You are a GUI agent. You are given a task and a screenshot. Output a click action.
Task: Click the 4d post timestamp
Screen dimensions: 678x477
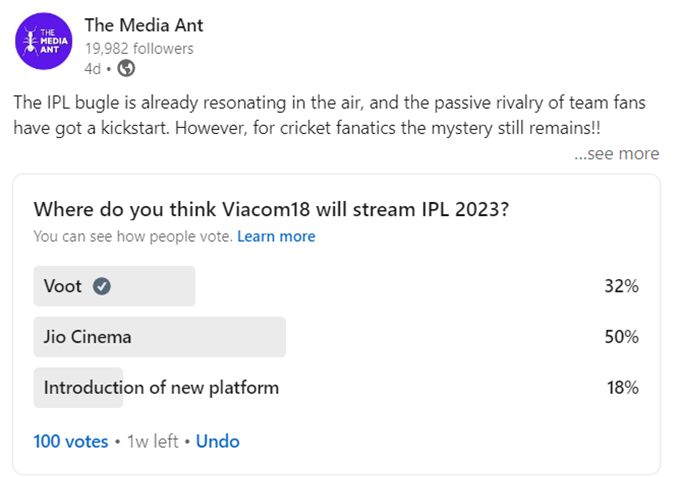point(93,69)
